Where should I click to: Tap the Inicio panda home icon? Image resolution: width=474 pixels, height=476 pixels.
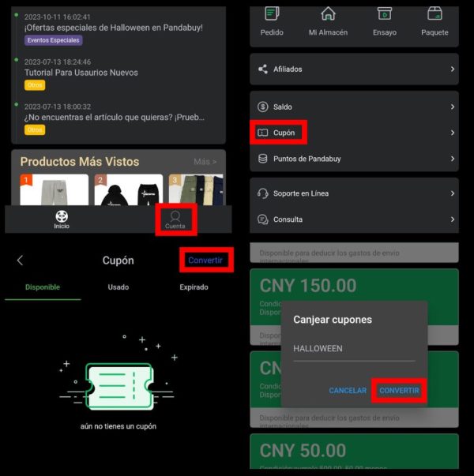click(62, 216)
